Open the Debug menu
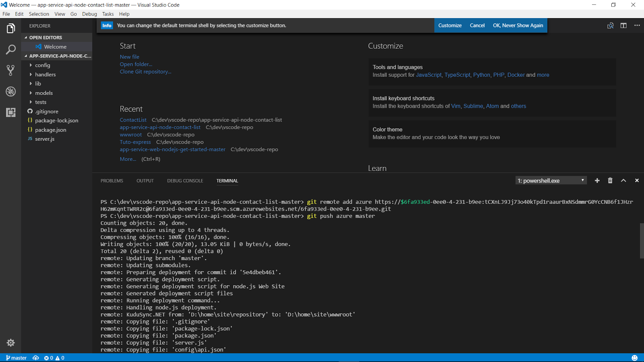The height and width of the screenshot is (362, 644). pyautogui.click(x=90, y=14)
